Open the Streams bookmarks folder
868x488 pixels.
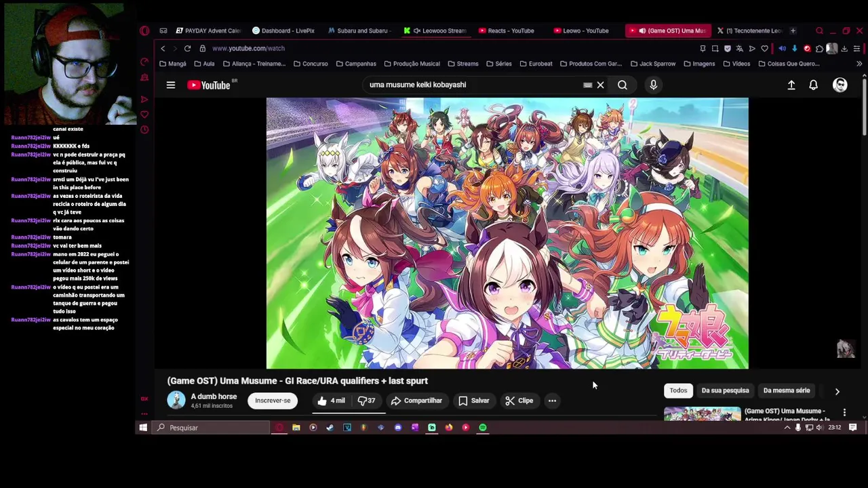pyautogui.click(x=462, y=64)
